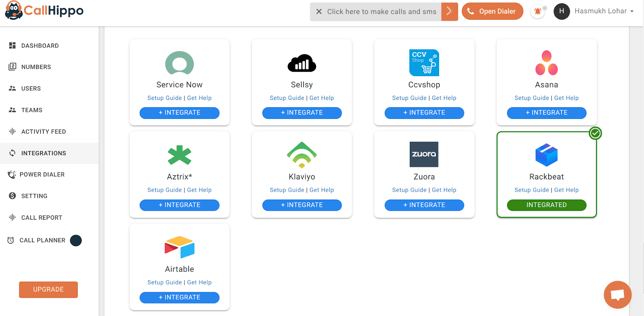The height and width of the screenshot is (316, 644).
Task: Open the Users page
Action: [49, 88]
